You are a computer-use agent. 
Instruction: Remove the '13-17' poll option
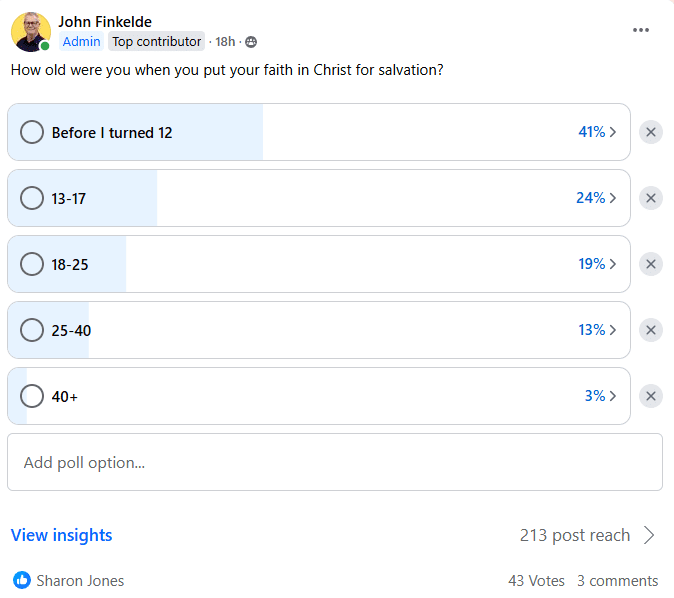coord(651,198)
